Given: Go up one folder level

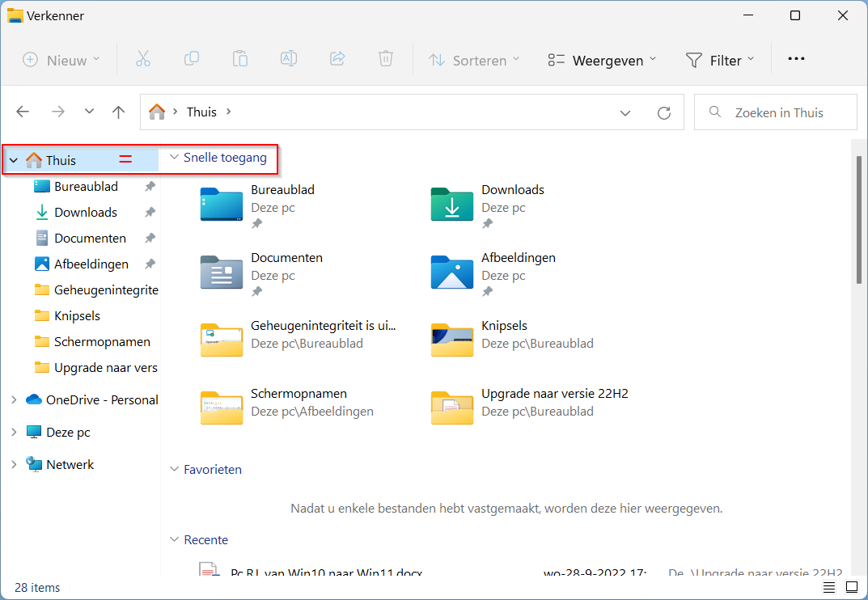Looking at the screenshot, I should [x=119, y=112].
